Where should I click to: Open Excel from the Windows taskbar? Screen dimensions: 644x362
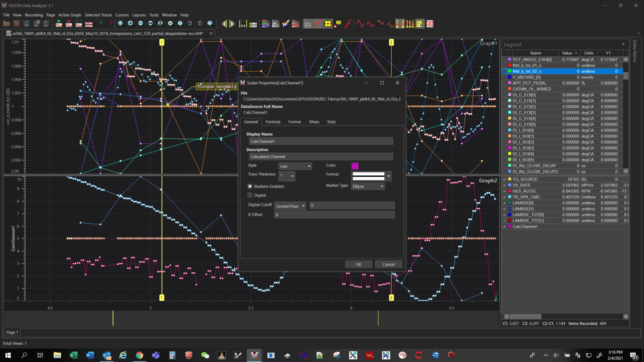[73, 355]
